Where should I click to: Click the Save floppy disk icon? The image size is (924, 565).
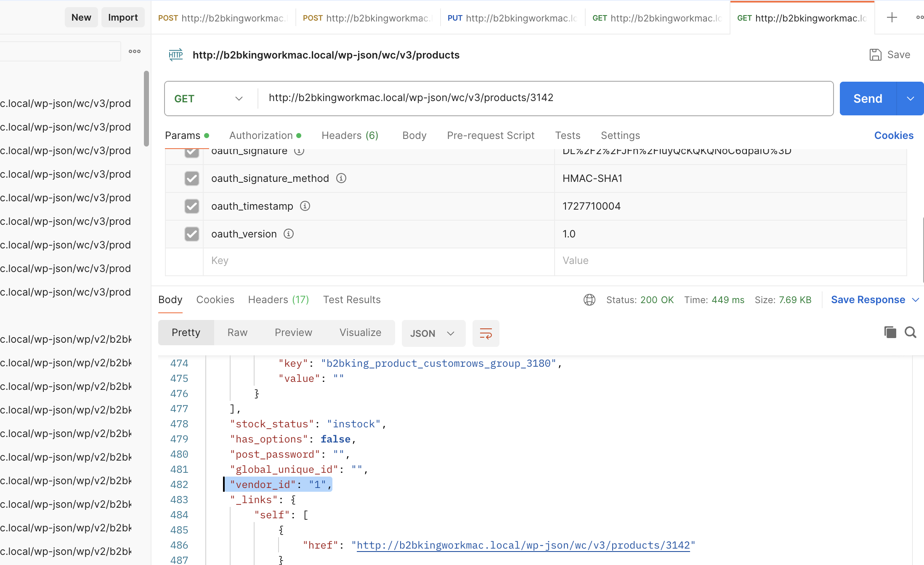tap(875, 55)
